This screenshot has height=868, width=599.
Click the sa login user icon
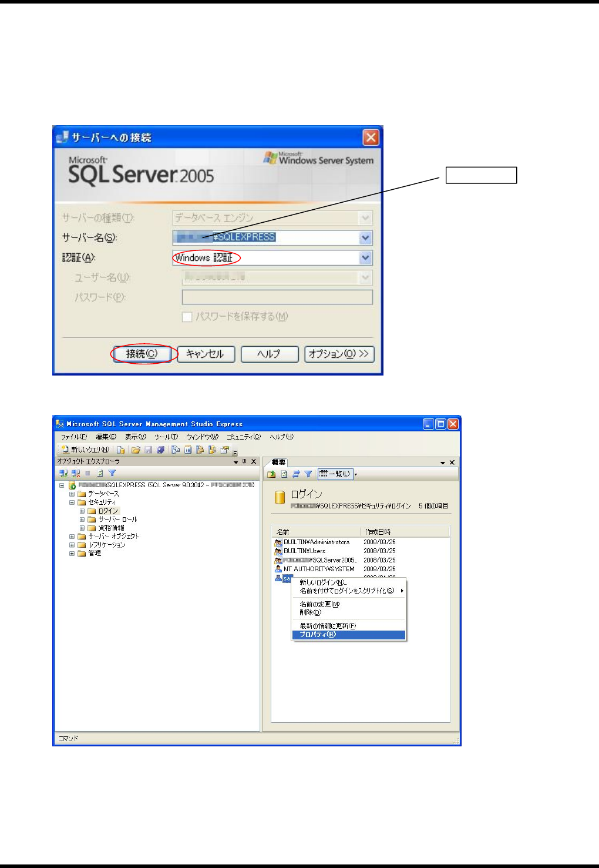coord(278,578)
